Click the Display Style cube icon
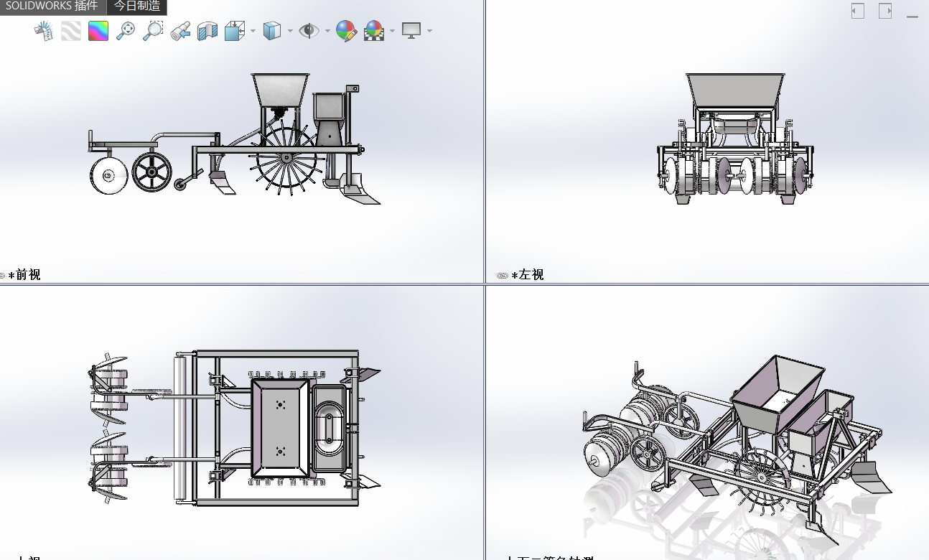The image size is (929, 560). pos(272,31)
